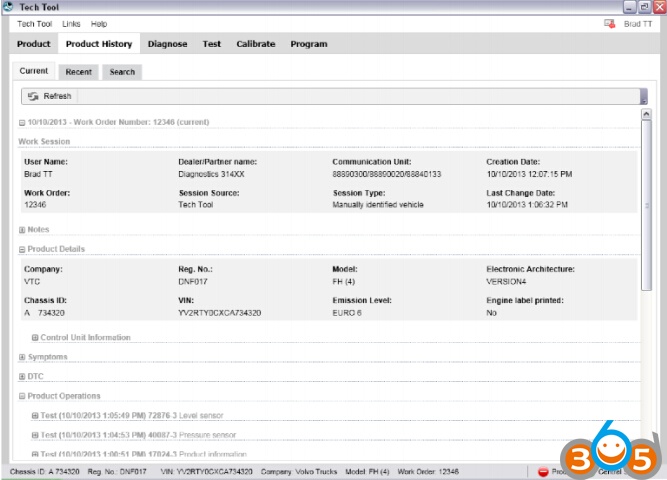Open the Links menu

click(71, 24)
